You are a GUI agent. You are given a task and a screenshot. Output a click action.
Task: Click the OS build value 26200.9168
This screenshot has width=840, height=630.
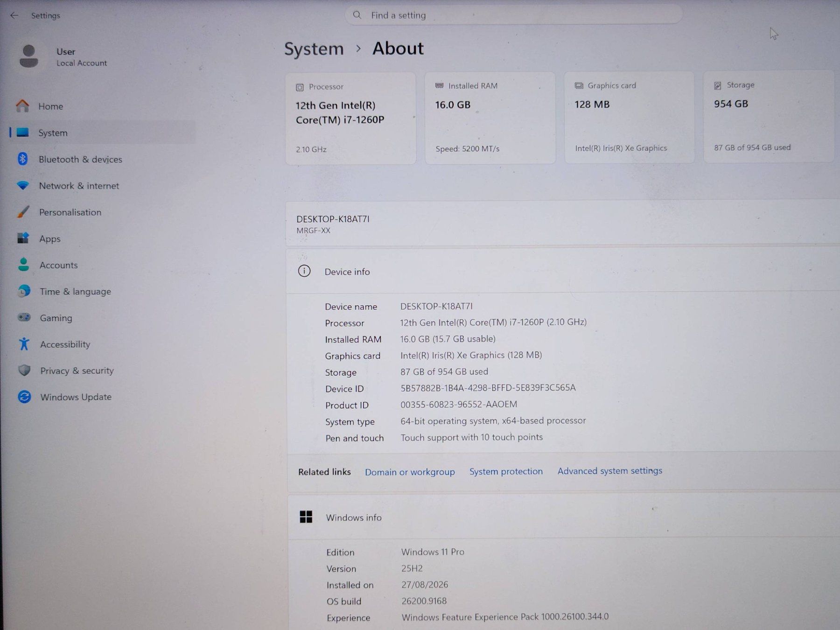click(424, 601)
